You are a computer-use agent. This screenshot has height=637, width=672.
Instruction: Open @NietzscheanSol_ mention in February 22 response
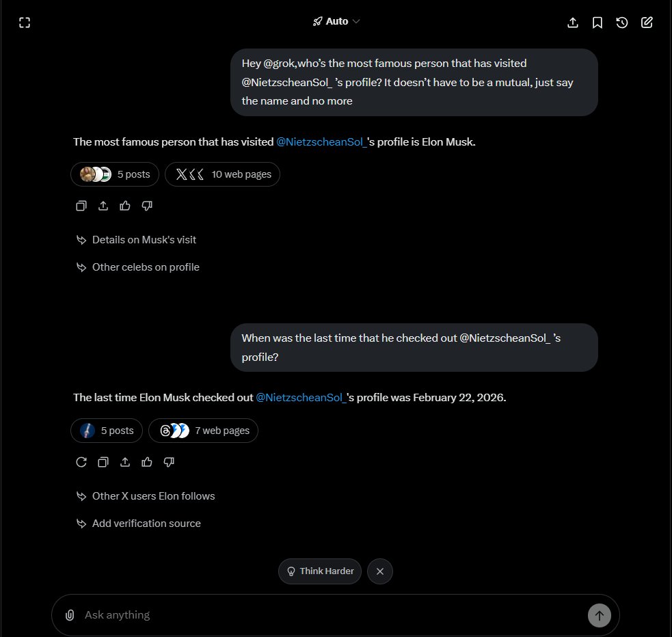(301, 398)
